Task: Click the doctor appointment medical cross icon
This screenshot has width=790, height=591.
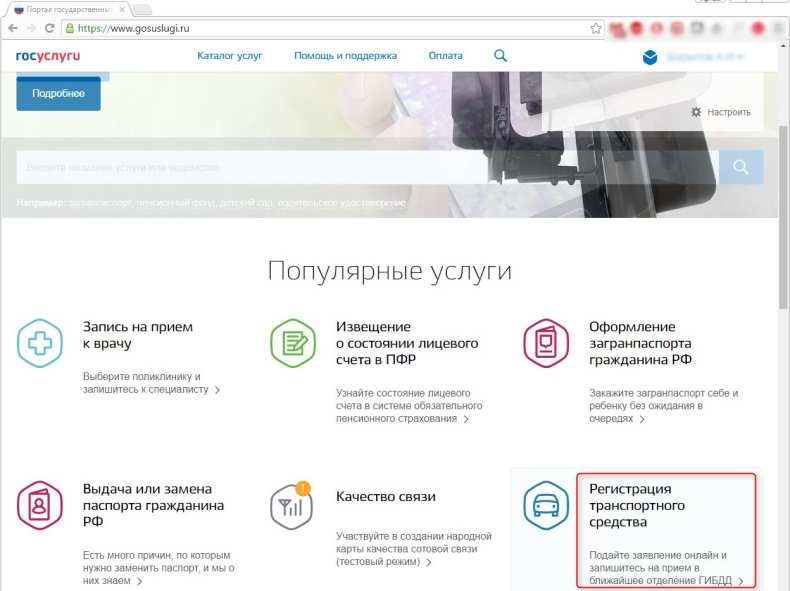Action: [x=40, y=344]
